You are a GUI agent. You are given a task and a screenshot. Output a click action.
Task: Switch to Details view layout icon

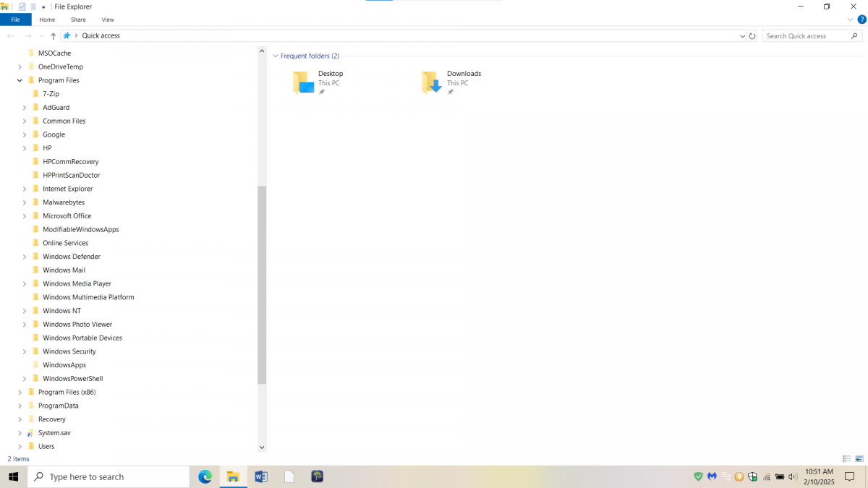point(846,459)
